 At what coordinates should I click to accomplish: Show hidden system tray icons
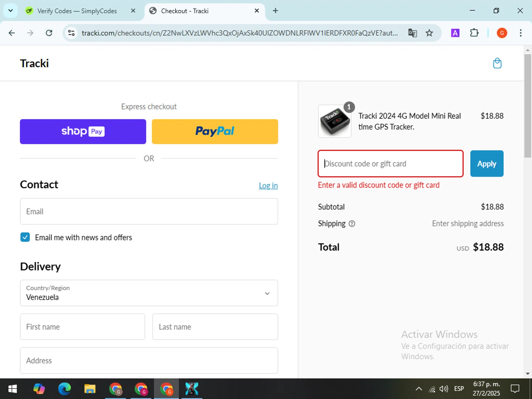[419, 389]
